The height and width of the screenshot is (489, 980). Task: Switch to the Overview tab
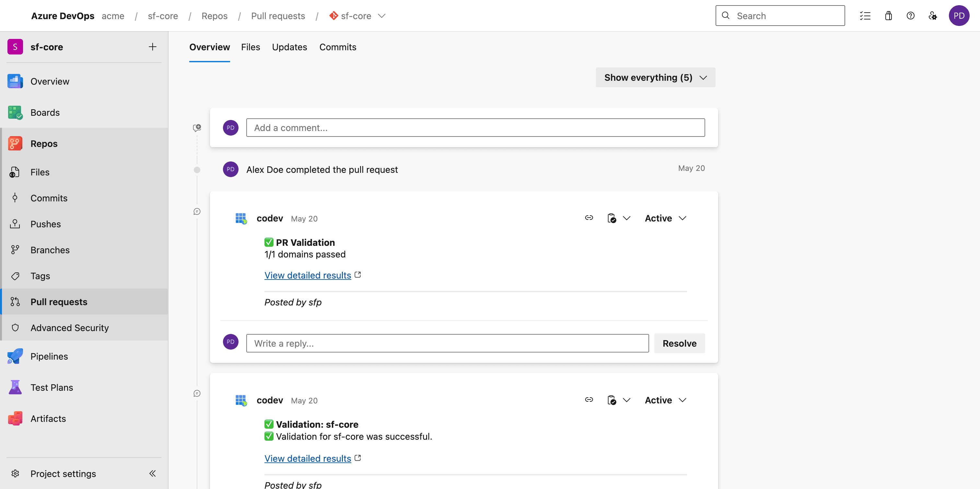[x=210, y=47]
